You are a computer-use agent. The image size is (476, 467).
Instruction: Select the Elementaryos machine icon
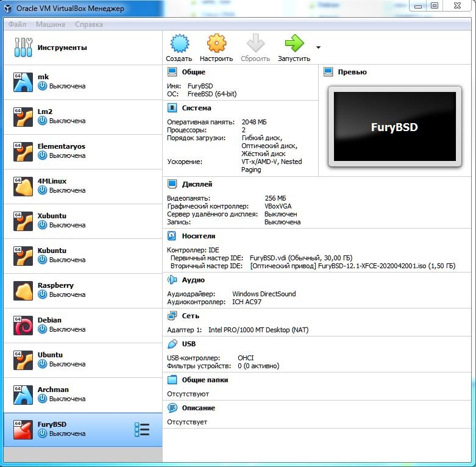click(23, 152)
